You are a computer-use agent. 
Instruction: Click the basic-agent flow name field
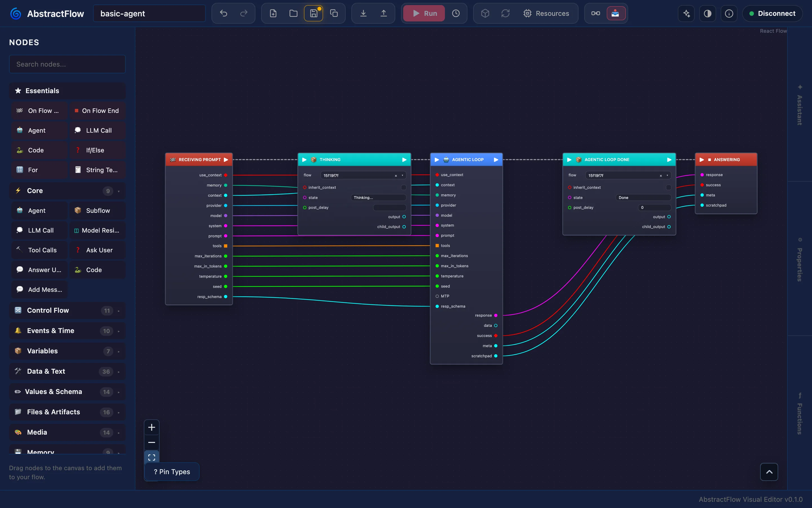pyautogui.click(x=149, y=14)
